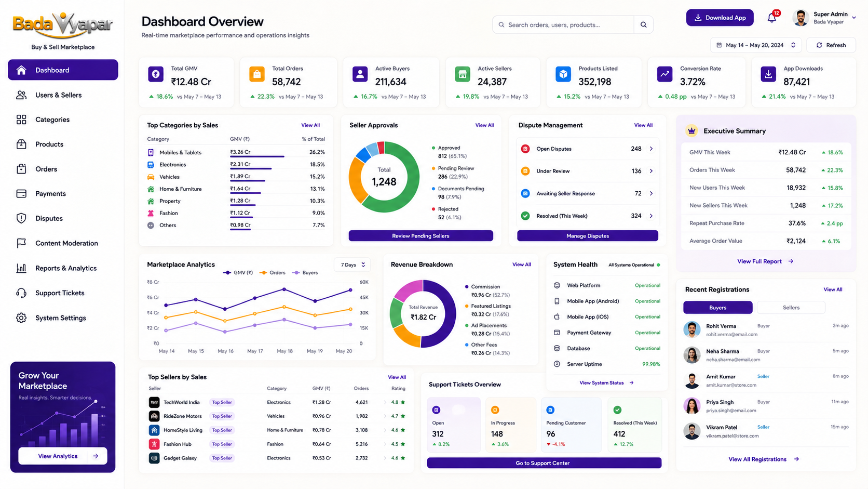This screenshot has height=489, width=868.
Task: Click the Executive Summary crown icon
Action: (x=691, y=131)
